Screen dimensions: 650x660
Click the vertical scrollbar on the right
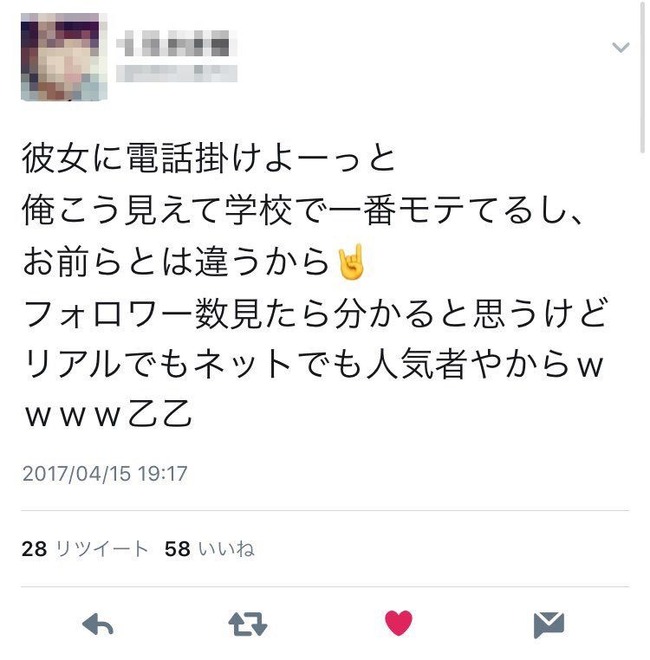pos(642,78)
